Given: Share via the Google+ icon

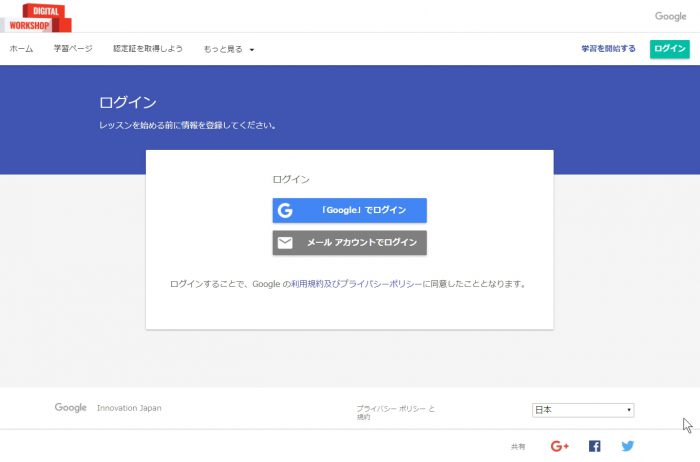Looking at the screenshot, I should tap(559, 446).
